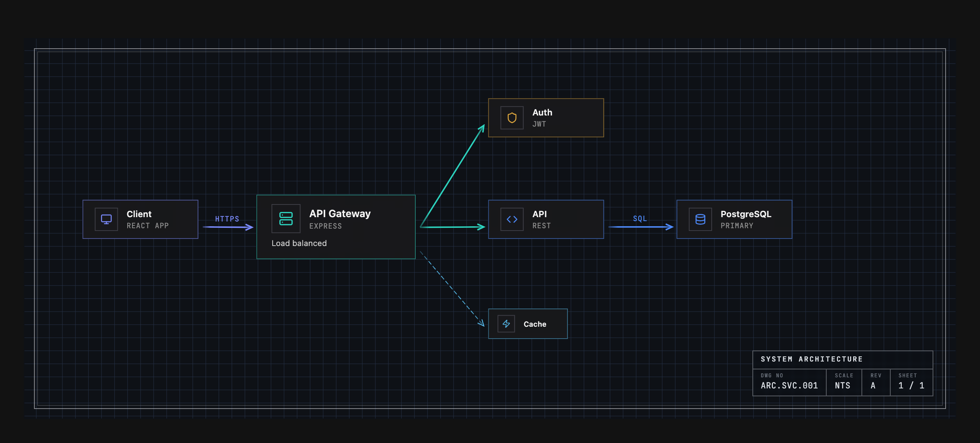The image size is (980, 443).
Task: Click the database icon in PostgreSQL node
Action: [700, 219]
